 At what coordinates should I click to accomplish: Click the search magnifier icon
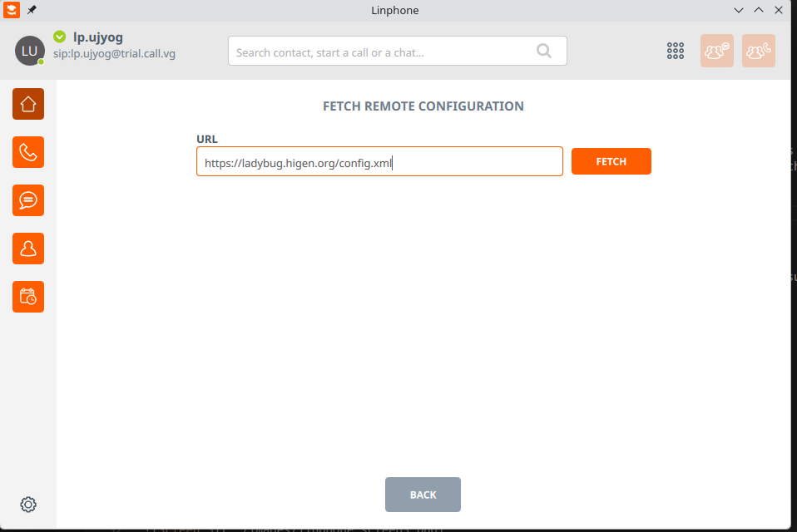point(544,51)
